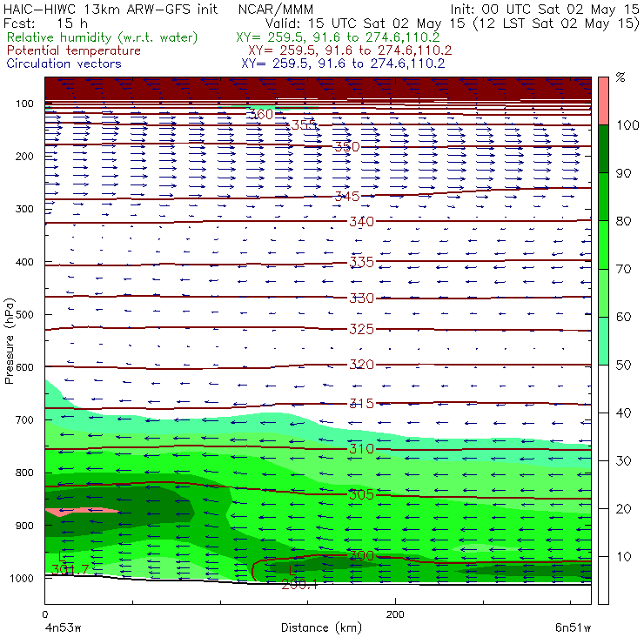This screenshot has width=644, height=644.
Task: Click the "6n51w" end location label
Action: [573, 628]
